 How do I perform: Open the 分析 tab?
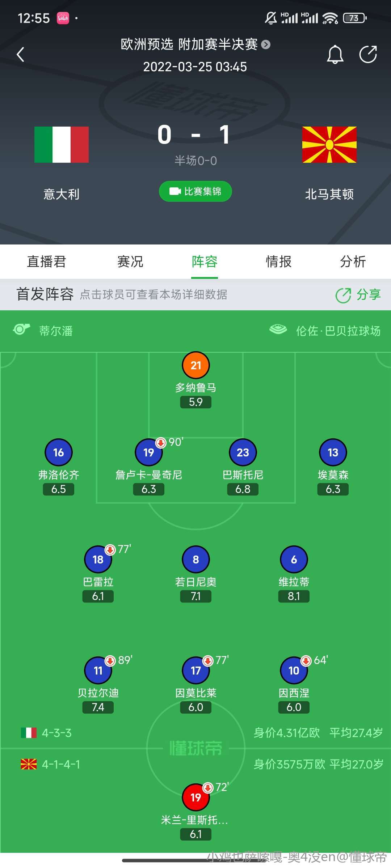coord(353,261)
